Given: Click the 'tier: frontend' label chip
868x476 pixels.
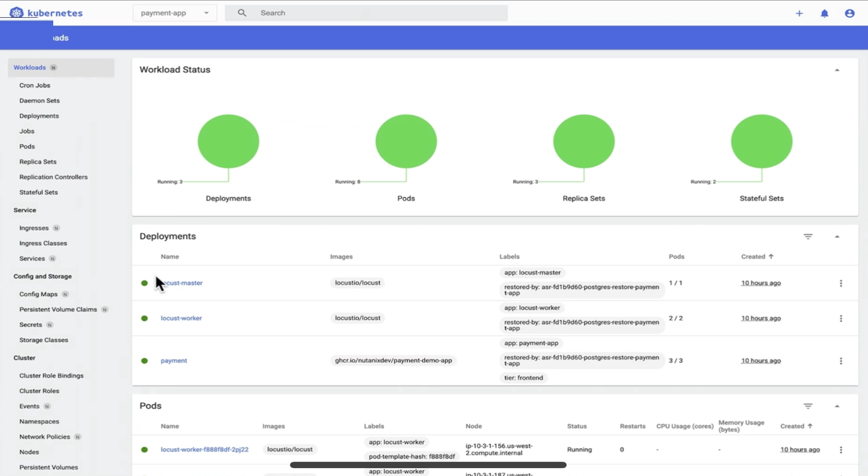Looking at the screenshot, I should tap(523, 378).
